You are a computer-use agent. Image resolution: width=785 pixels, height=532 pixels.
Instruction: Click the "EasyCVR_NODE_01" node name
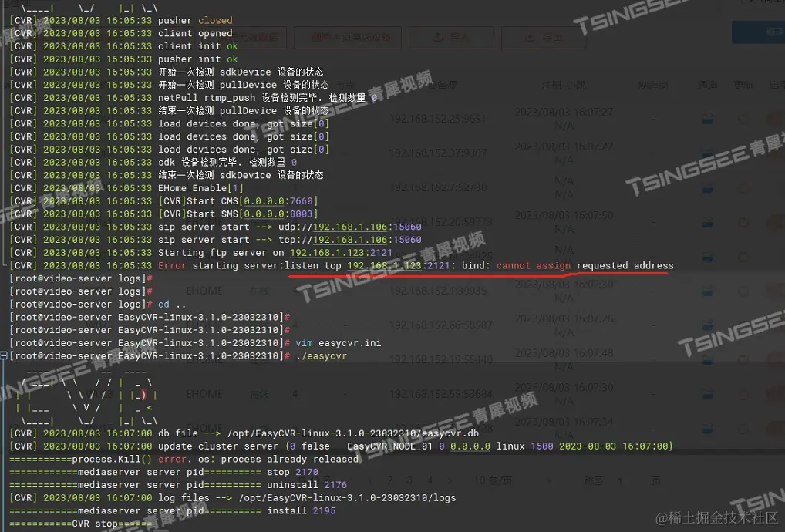pyautogui.click(x=389, y=446)
